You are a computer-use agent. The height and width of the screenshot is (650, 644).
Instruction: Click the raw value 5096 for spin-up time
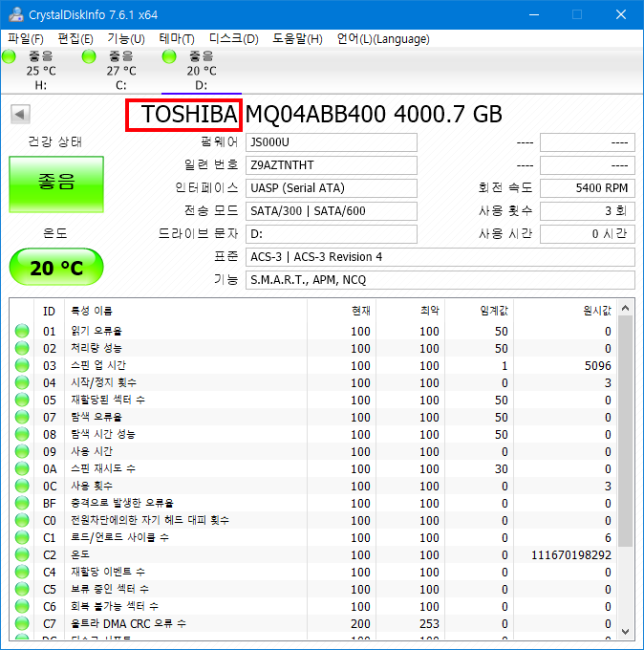click(597, 365)
